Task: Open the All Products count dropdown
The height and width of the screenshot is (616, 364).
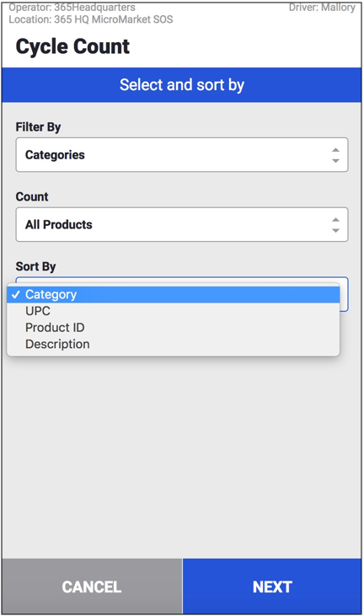Action: (182, 224)
